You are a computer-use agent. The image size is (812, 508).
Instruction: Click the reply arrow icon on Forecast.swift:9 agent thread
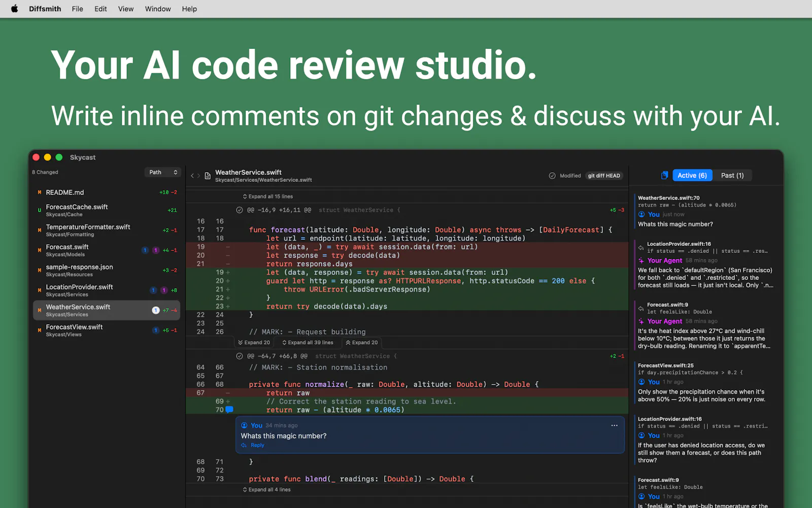[x=641, y=308]
